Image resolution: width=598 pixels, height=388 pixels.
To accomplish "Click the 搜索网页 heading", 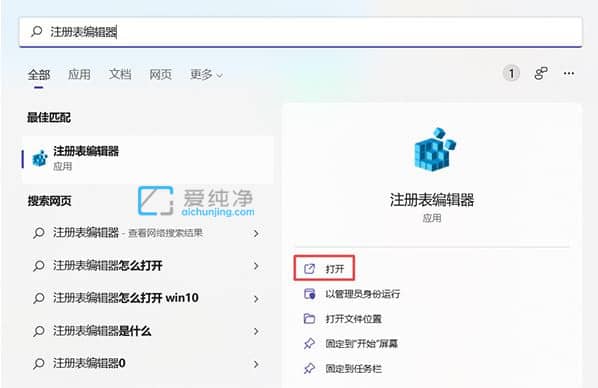I will coord(50,201).
